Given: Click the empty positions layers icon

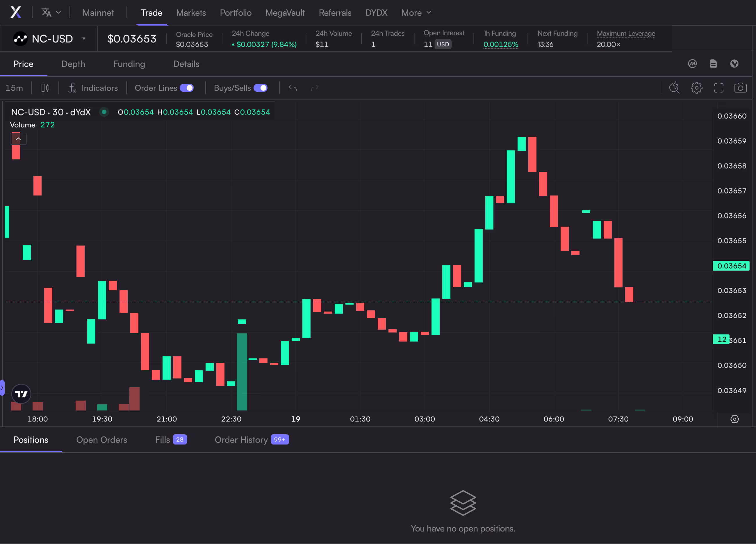Looking at the screenshot, I should coord(463,503).
